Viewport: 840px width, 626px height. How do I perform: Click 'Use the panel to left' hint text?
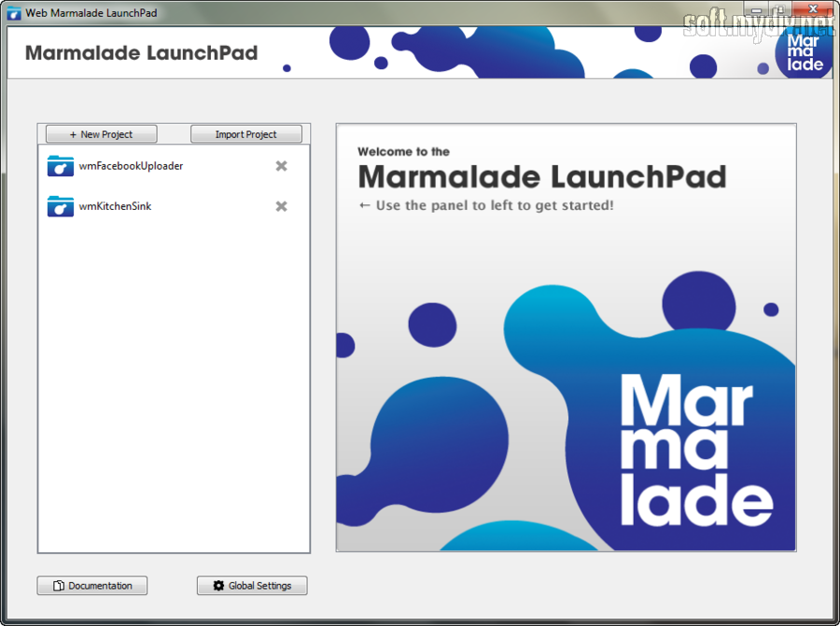click(486, 205)
